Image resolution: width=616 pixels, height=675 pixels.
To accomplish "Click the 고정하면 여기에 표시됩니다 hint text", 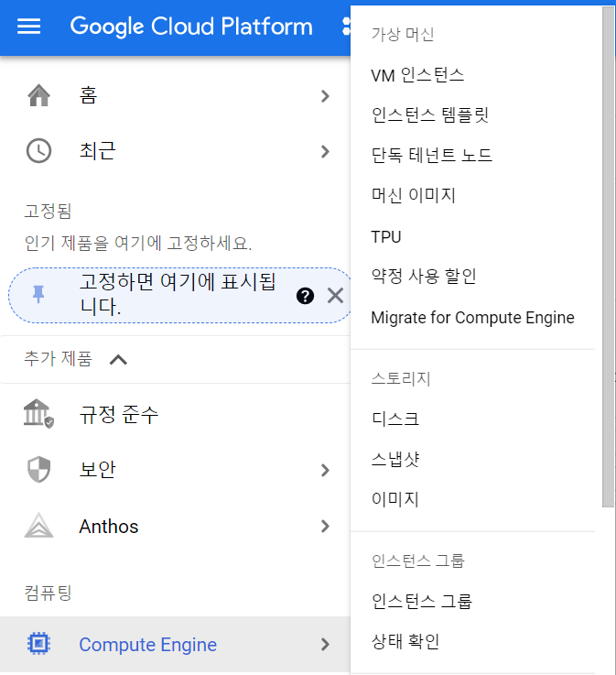I will click(178, 294).
